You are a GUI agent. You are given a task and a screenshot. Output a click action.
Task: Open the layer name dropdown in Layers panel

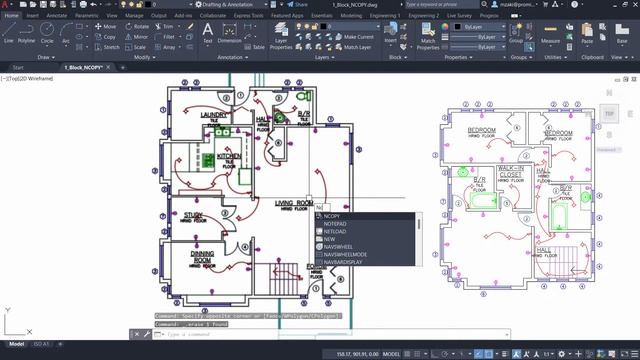click(338, 27)
